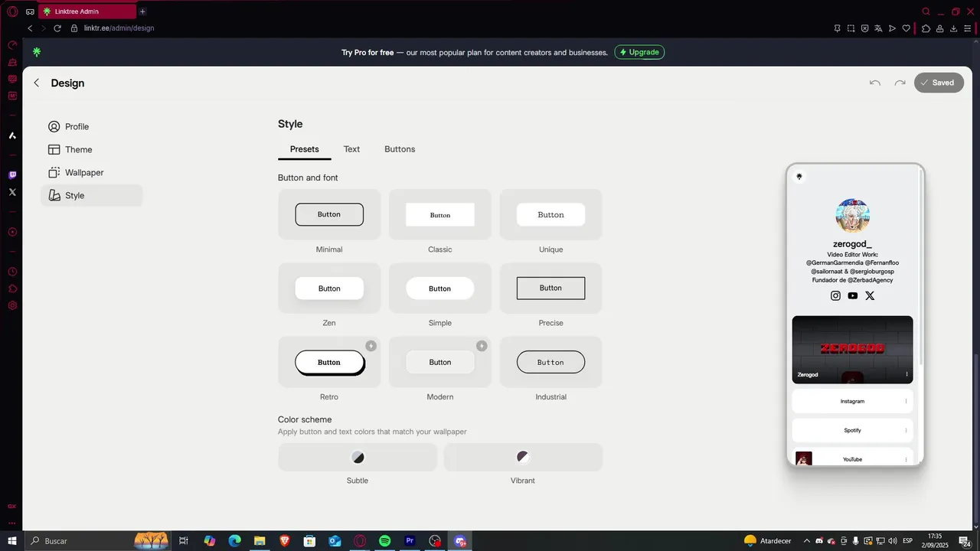Select Style section in sidebar
This screenshot has height=551, width=980.
click(92, 195)
